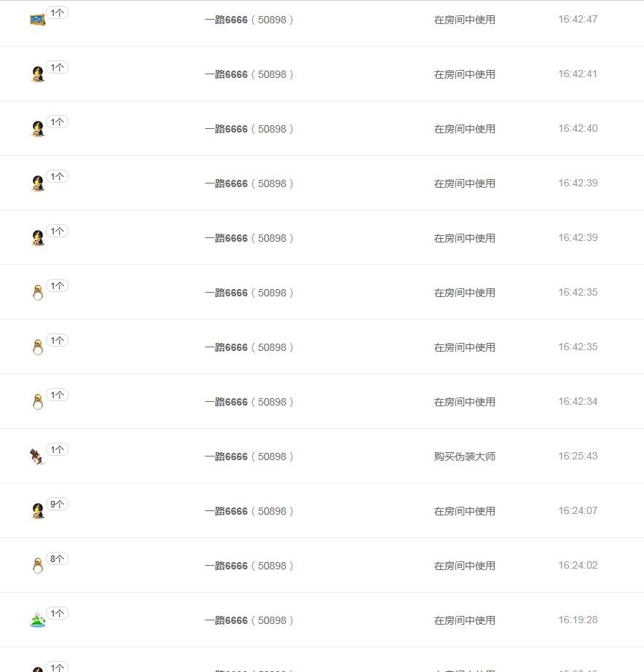The height and width of the screenshot is (672, 644).
Task: Click 在房间中使用 in the 16:42:34 row
Action: (x=464, y=402)
